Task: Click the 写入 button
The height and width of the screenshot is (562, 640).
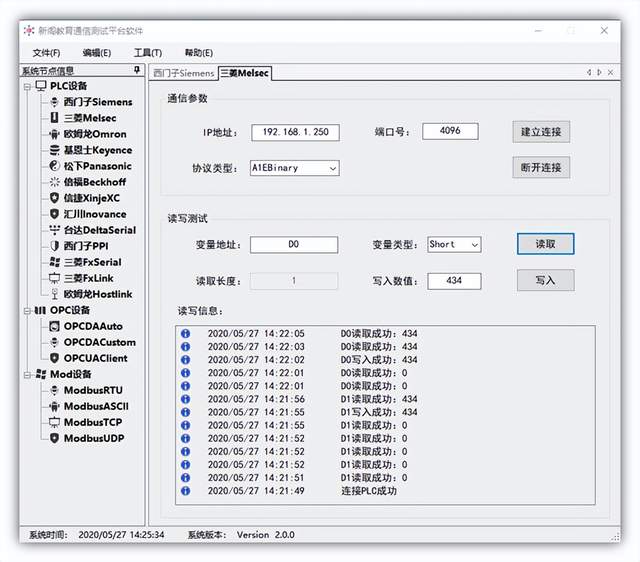Action: [x=545, y=280]
